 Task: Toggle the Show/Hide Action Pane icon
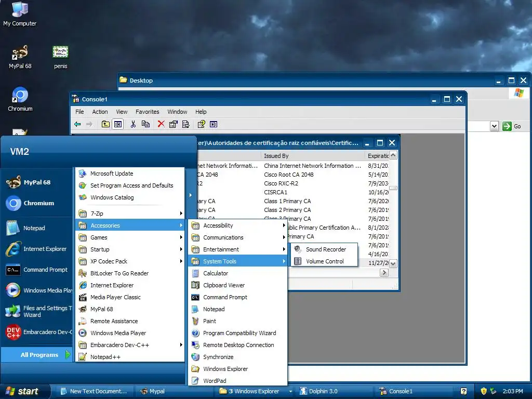(x=214, y=124)
